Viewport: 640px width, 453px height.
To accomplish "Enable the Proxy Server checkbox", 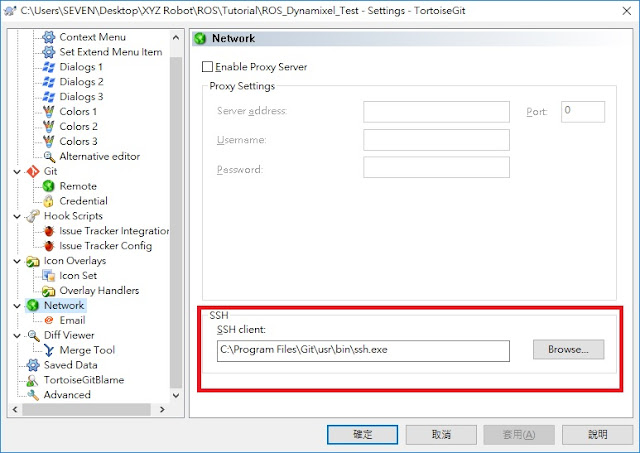I will tap(207, 67).
